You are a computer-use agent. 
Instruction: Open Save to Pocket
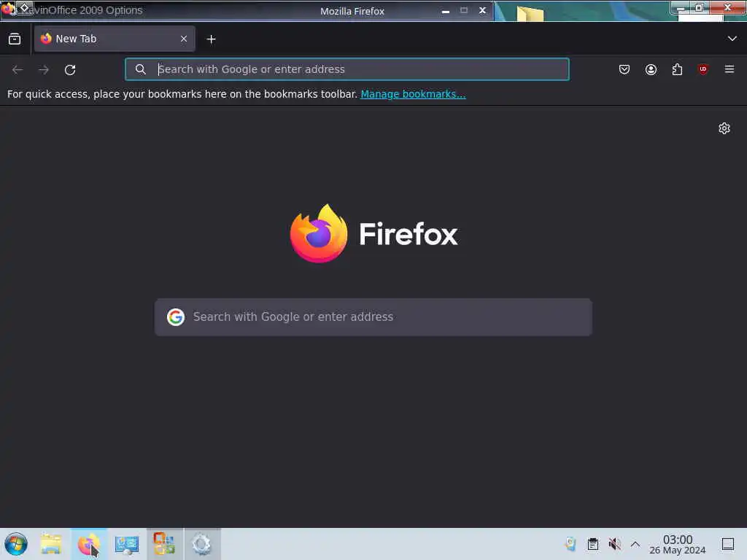[x=624, y=69]
